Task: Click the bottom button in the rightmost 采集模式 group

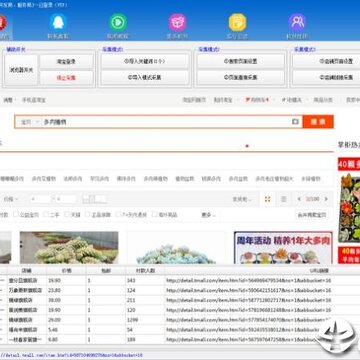Action: point(326,78)
